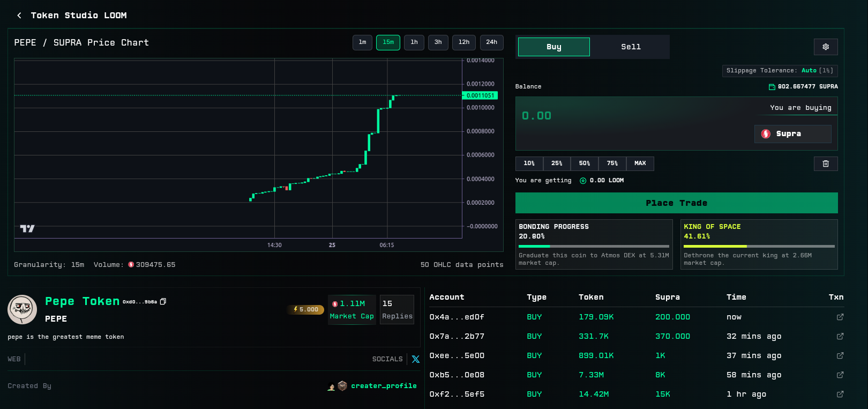Click the 802.667477 SUPRA balance text

(x=807, y=87)
